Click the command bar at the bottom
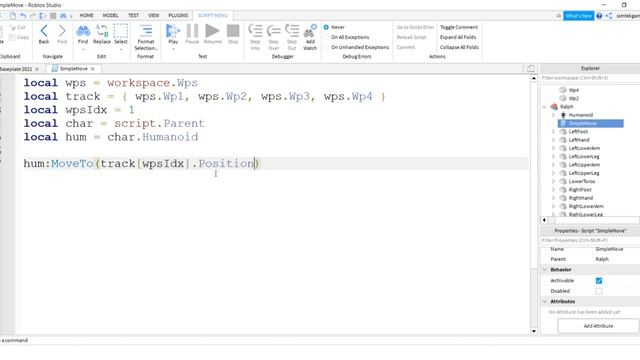This screenshot has height=360, width=640. pyautogui.click(x=265, y=340)
